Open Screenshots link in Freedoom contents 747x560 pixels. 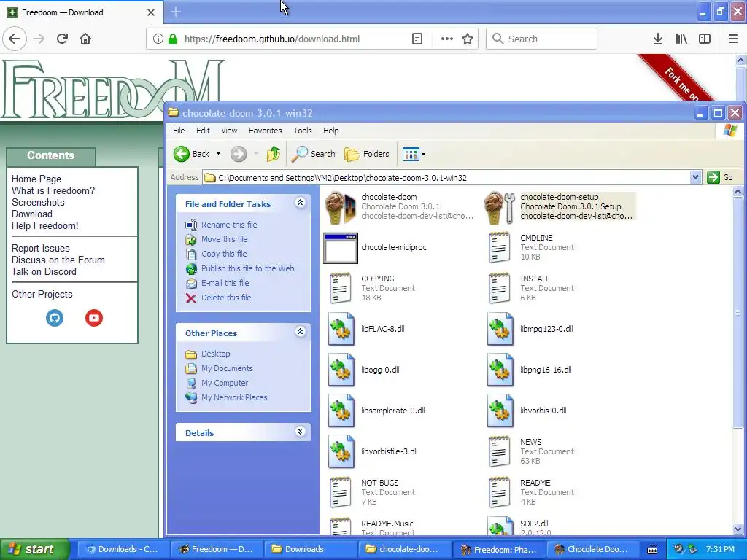pyautogui.click(x=38, y=203)
